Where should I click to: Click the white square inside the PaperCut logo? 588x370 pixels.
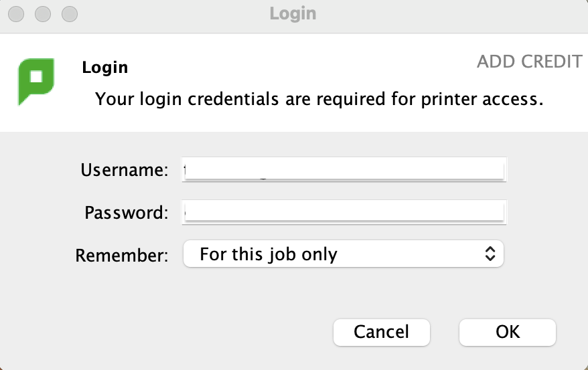coord(36,77)
